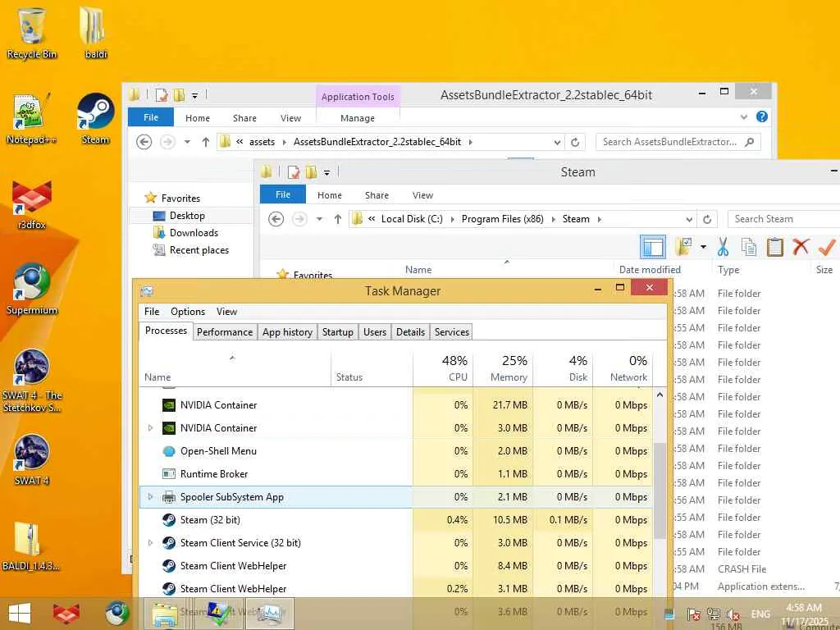Launch the SWAT 4 desktop shortcut
840x630 pixels.
[x=31, y=459]
